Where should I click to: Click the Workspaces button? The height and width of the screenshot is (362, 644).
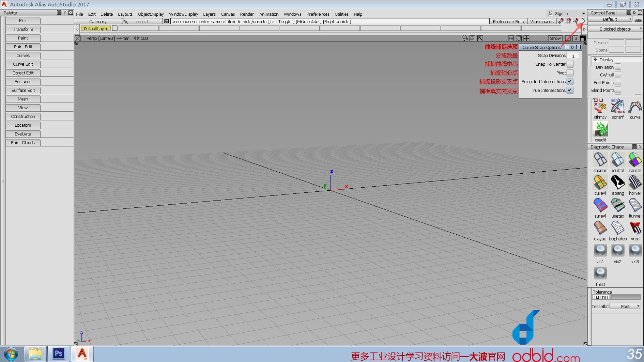(542, 21)
